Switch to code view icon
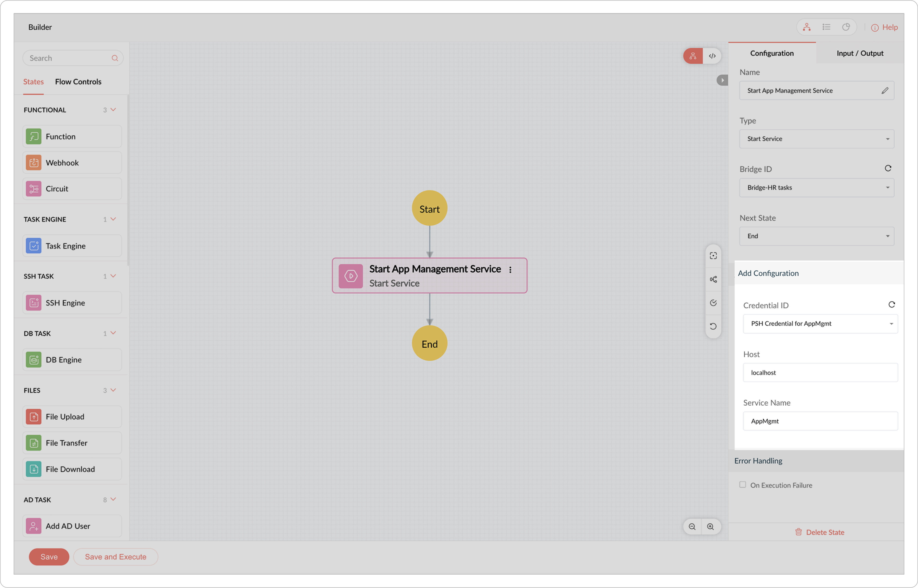Viewport: 918px width, 588px height. 712,56
